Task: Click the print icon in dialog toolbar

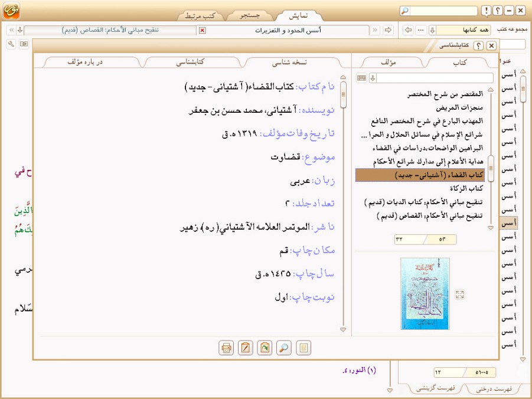Action: [226, 348]
